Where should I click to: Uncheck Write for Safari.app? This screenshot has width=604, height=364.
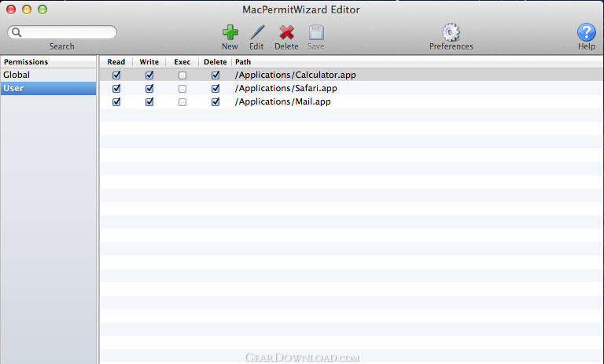149,89
